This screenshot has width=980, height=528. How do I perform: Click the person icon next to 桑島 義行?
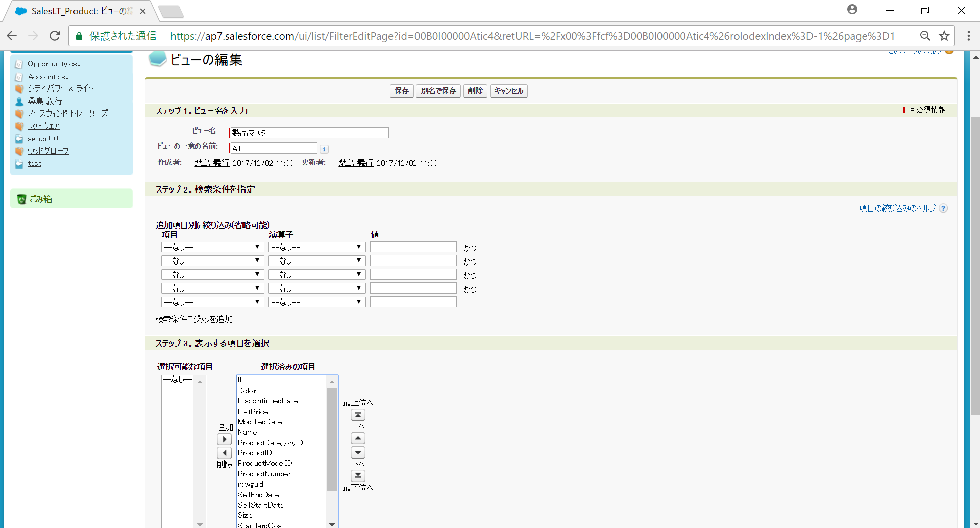[x=19, y=101]
